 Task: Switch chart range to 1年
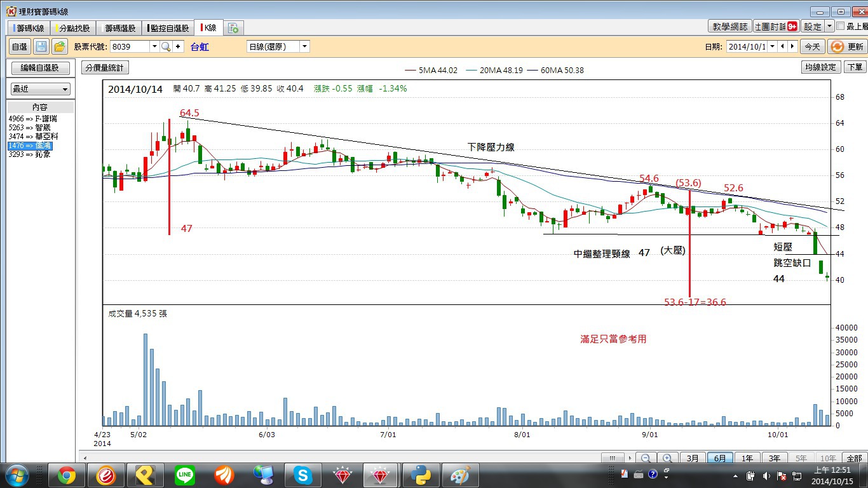pyautogui.click(x=747, y=458)
